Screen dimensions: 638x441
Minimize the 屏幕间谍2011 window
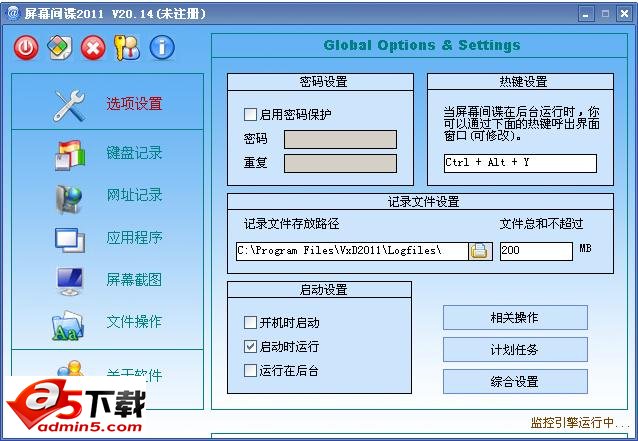pos(586,14)
